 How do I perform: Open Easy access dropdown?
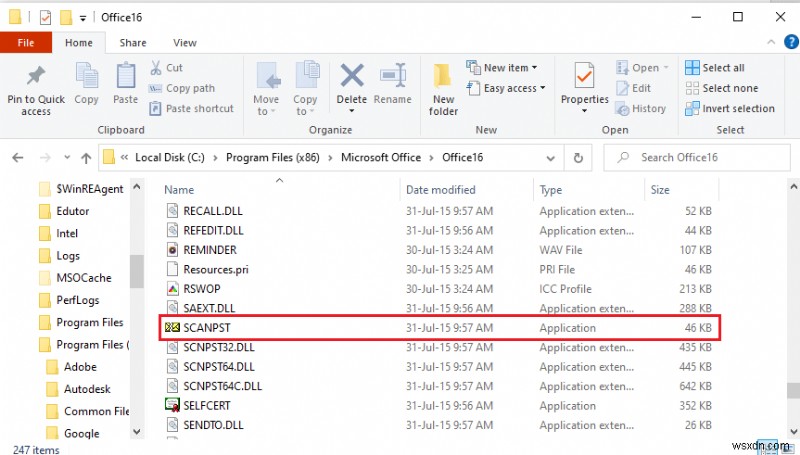tap(506, 88)
